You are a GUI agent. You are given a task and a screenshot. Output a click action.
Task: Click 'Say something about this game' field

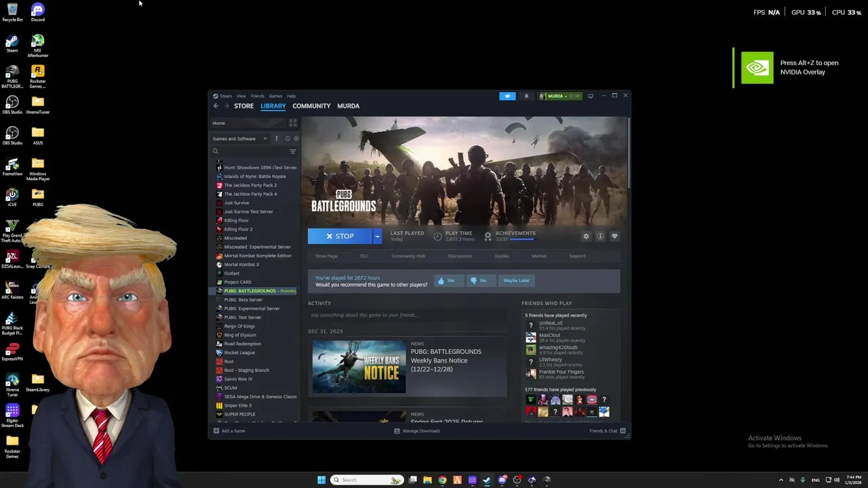click(x=408, y=315)
